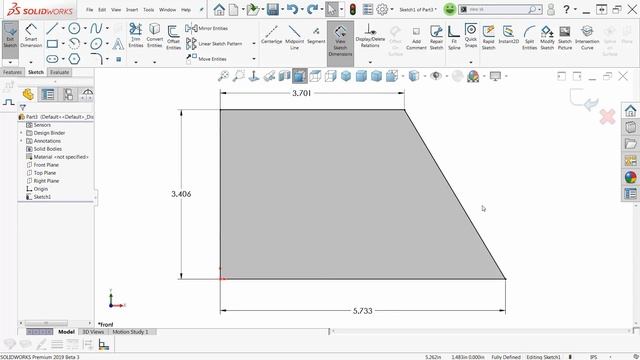Open the PropertyManager panel tab
The image size is (640, 360).
coord(48,95)
